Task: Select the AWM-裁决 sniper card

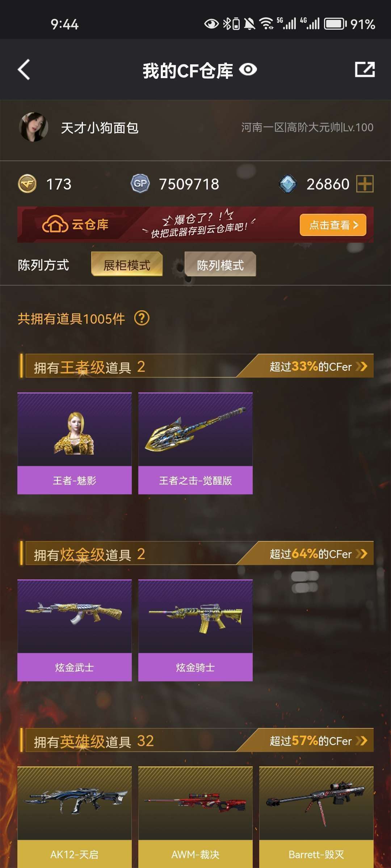Action: (195, 817)
